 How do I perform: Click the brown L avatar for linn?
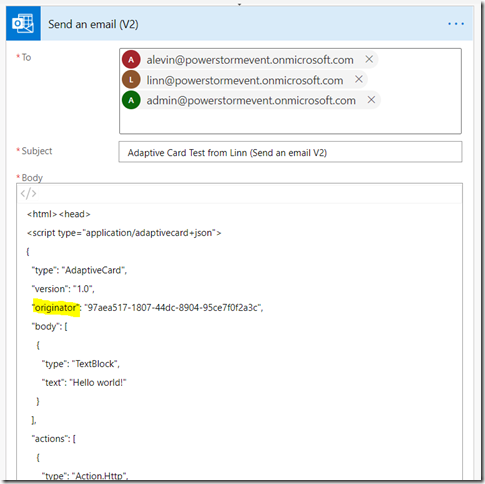click(x=131, y=80)
